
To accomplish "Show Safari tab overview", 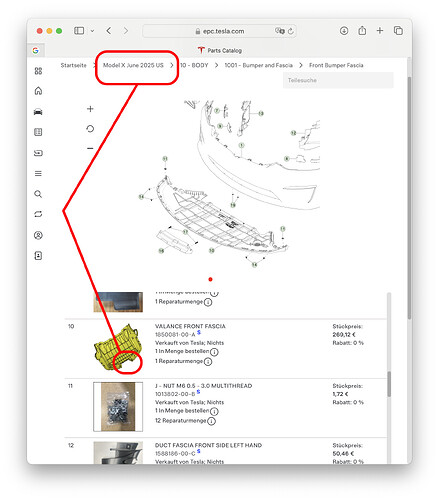I will tap(398, 31).
